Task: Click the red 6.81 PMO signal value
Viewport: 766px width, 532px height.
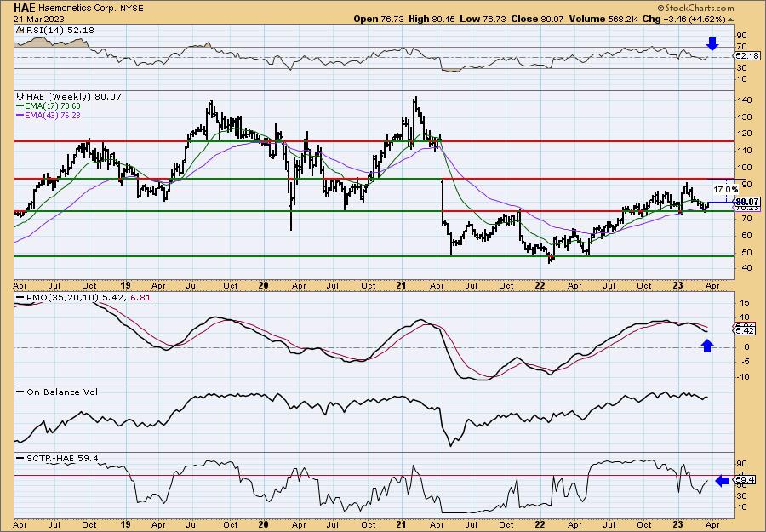Action: pos(140,297)
